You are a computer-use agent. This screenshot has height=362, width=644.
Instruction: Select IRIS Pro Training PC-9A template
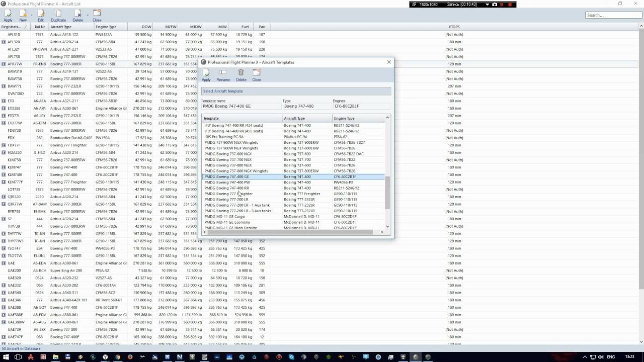(293, 137)
